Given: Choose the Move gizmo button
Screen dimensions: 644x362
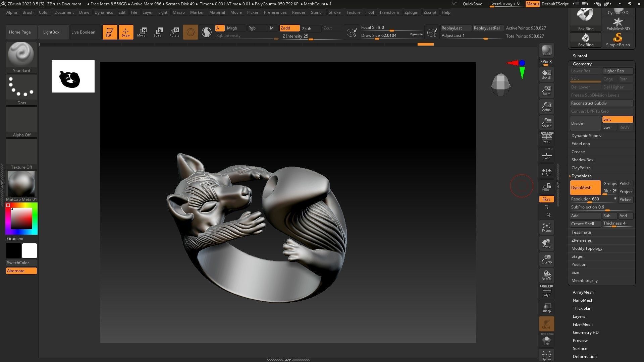Looking at the screenshot, I should tap(142, 32).
